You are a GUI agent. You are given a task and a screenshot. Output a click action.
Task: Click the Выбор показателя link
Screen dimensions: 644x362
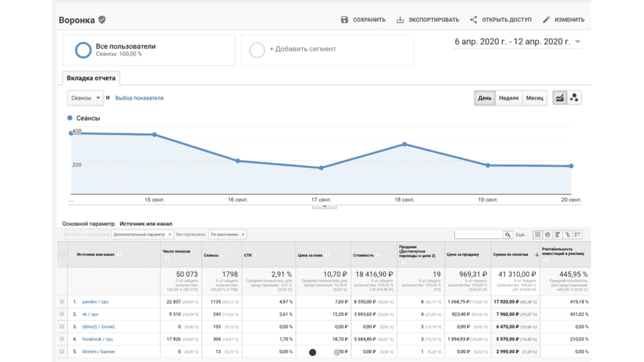point(139,98)
